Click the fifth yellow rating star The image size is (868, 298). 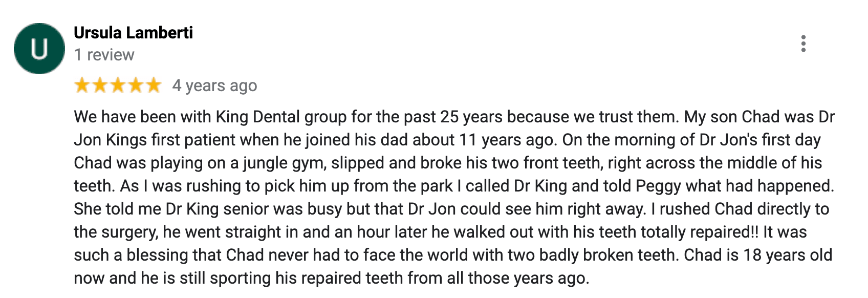(x=154, y=85)
